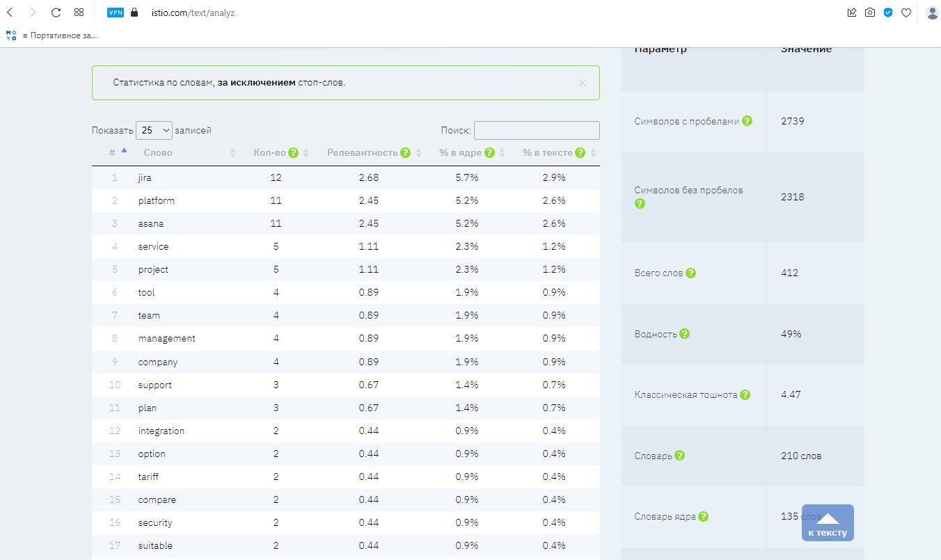Show help for Классическая тошнота
941x560 pixels.
pos(745,394)
